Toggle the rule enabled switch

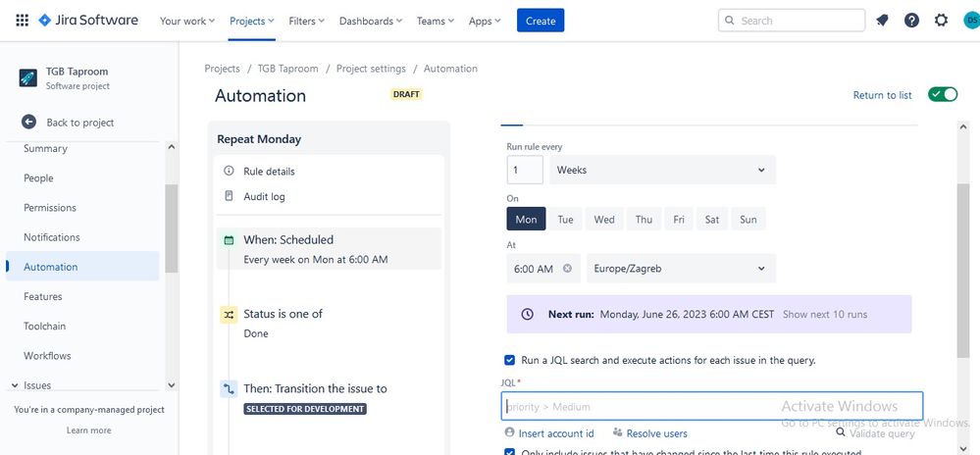pos(943,94)
